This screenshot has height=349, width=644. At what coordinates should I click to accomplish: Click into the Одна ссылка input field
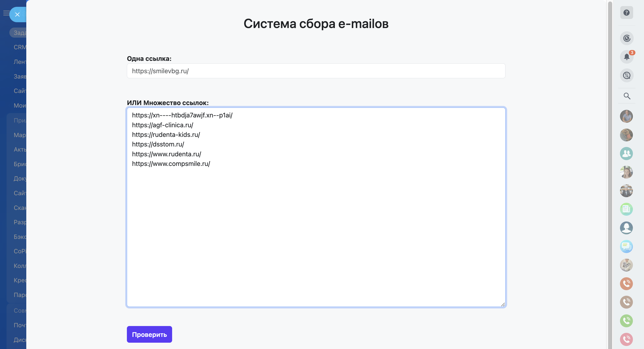tap(316, 71)
